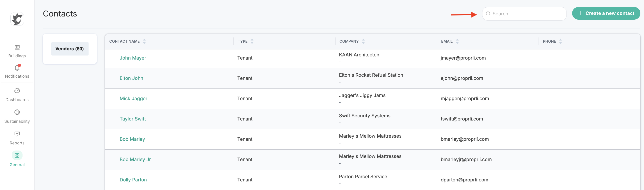Click Tenant type in Elton John row
644x190 pixels.
[245, 78]
